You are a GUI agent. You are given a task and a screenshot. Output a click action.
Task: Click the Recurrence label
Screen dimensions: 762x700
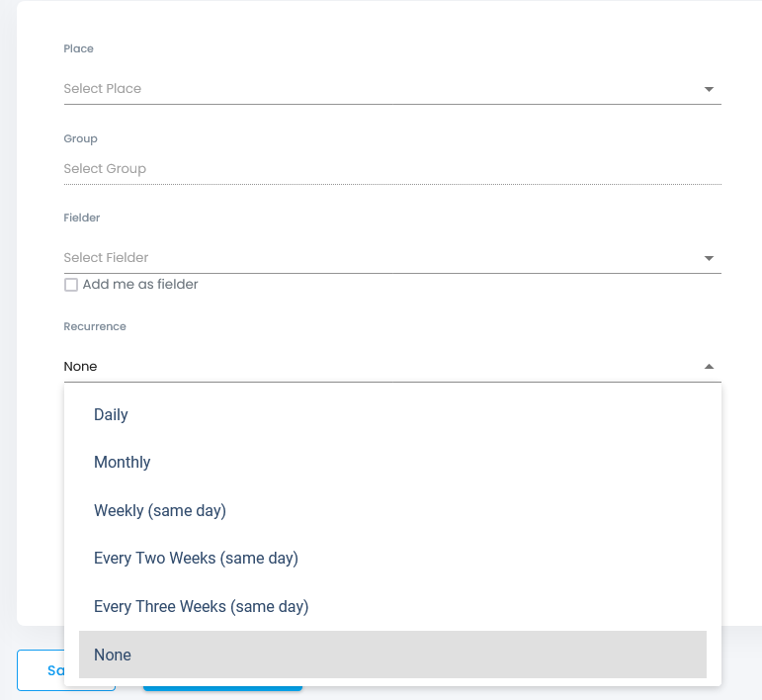click(95, 326)
